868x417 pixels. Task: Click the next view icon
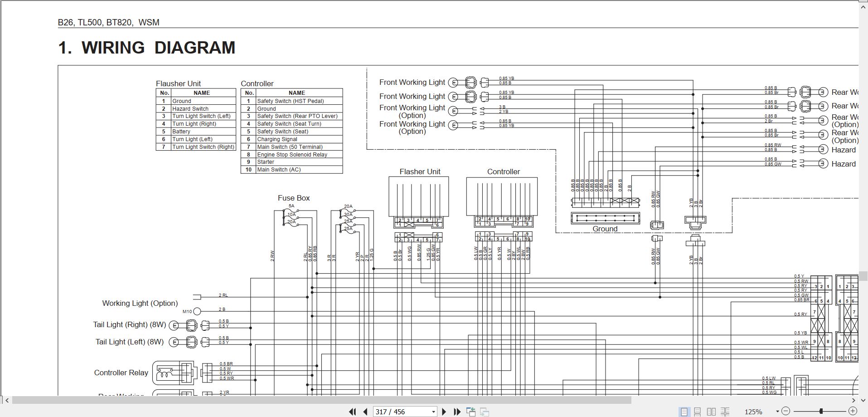coord(485,412)
